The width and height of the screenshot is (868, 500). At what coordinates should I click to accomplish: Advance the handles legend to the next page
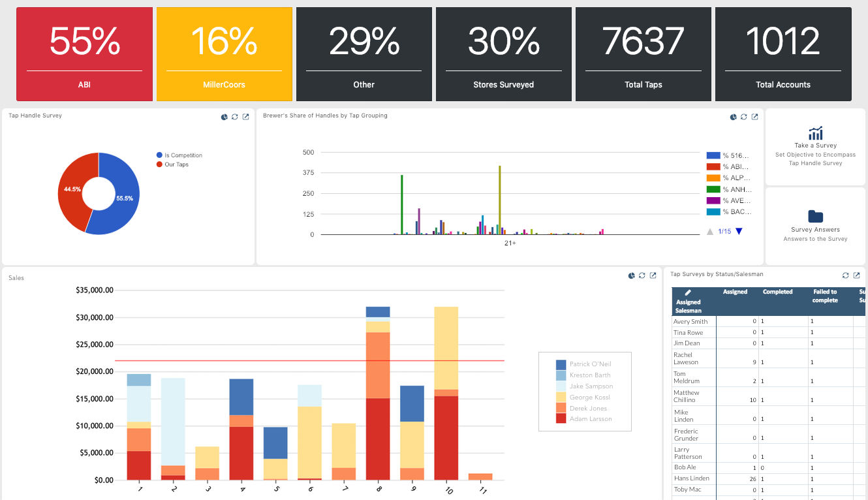(739, 230)
